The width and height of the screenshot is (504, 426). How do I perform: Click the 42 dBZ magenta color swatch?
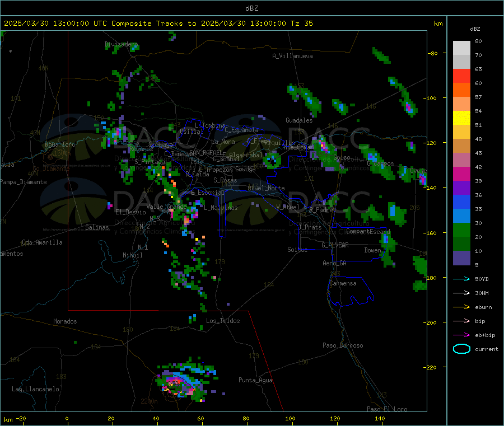[461, 174]
